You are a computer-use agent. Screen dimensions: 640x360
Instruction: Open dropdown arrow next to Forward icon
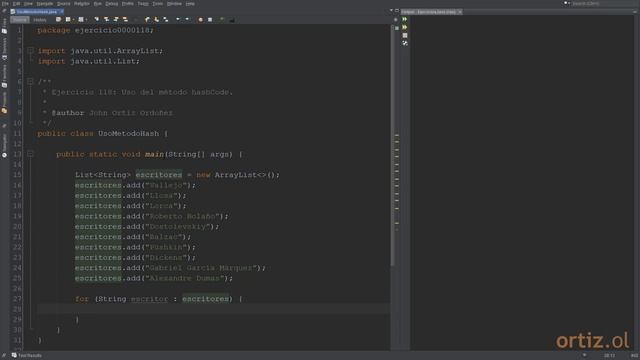coord(86,20)
